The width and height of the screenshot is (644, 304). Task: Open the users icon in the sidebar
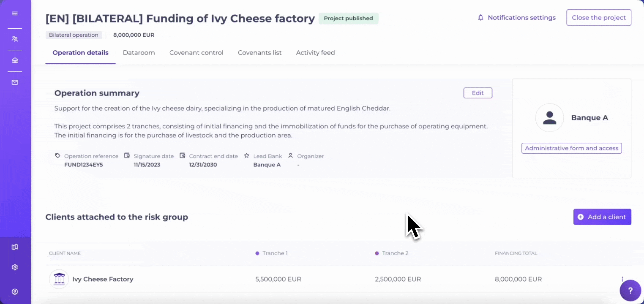15,39
